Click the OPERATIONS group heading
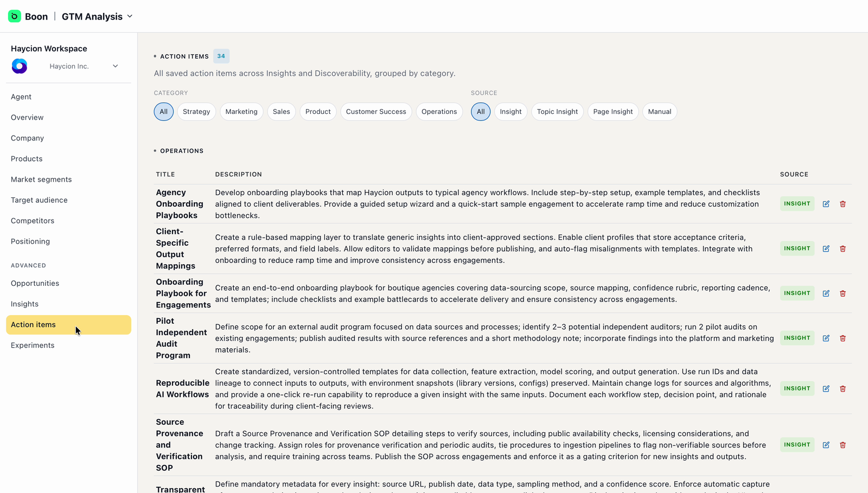868x493 pixels. pos(182,151)
